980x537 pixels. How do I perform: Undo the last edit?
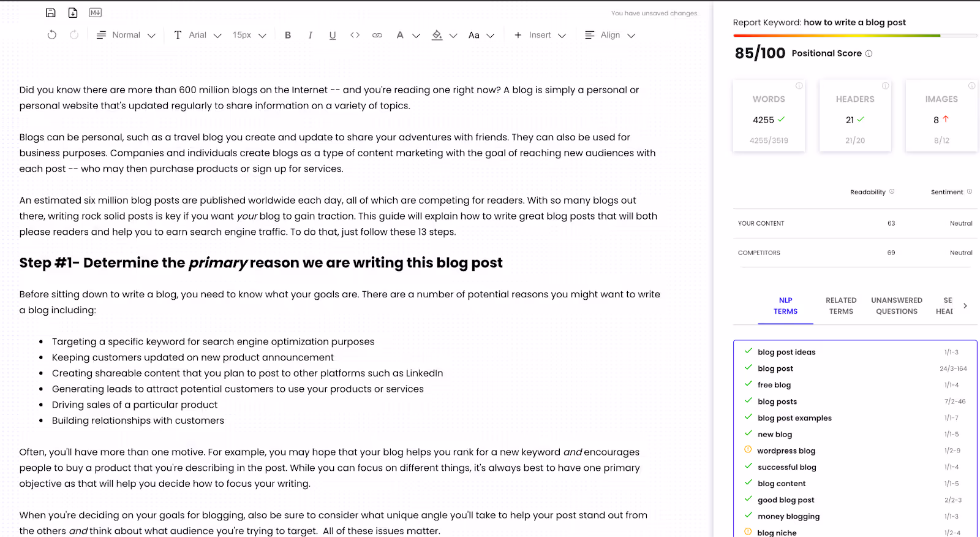(52, 35)
